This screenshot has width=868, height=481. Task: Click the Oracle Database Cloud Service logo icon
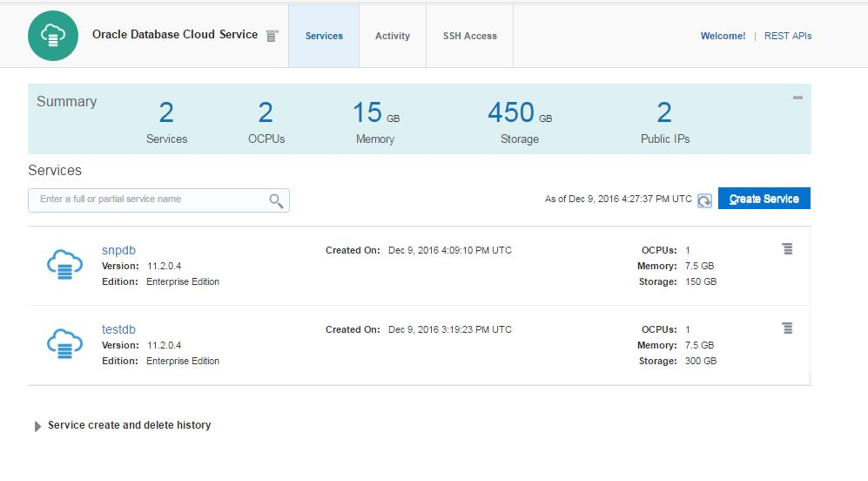click(x=54, y=36)
